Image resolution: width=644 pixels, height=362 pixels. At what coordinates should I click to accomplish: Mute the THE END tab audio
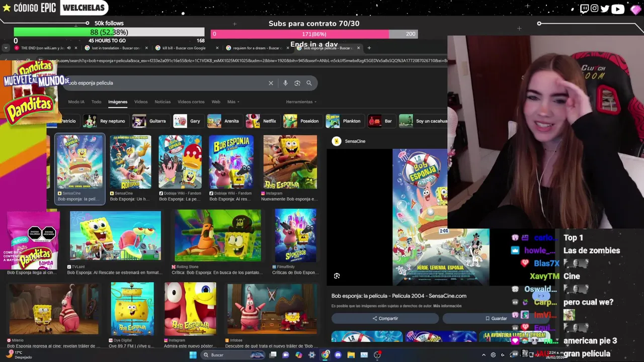[69, 48]
